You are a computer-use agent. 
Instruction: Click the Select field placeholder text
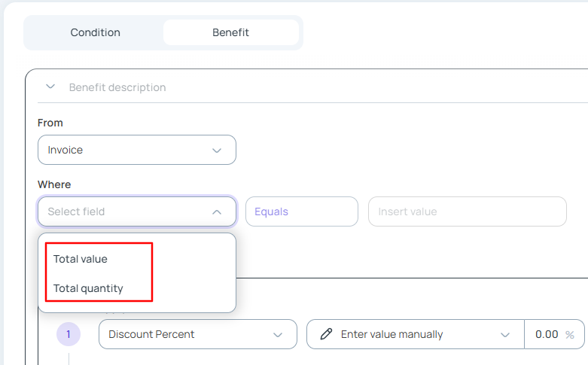point(76,211)
